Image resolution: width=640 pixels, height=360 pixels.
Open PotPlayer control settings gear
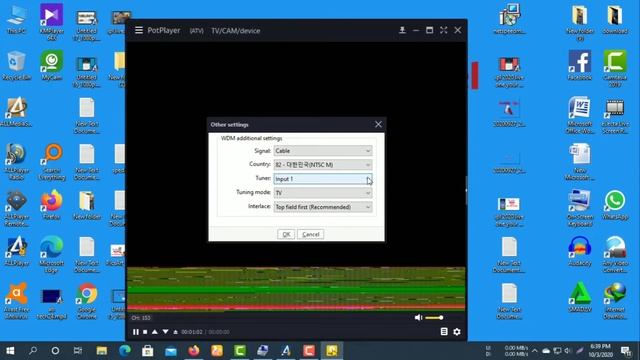click(x=457, y=332)
